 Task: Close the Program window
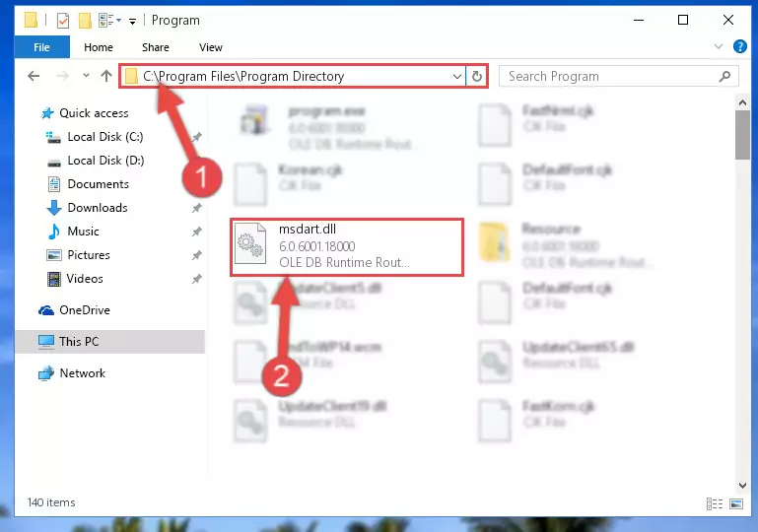coord(728,21)
